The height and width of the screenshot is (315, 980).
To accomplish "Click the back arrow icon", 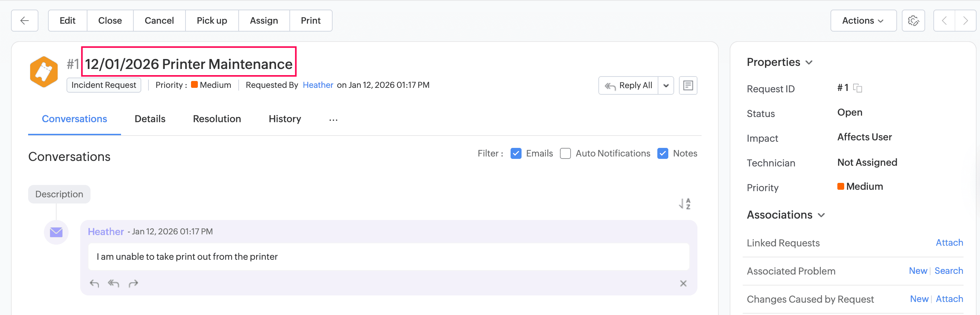I will click(25, 21).
